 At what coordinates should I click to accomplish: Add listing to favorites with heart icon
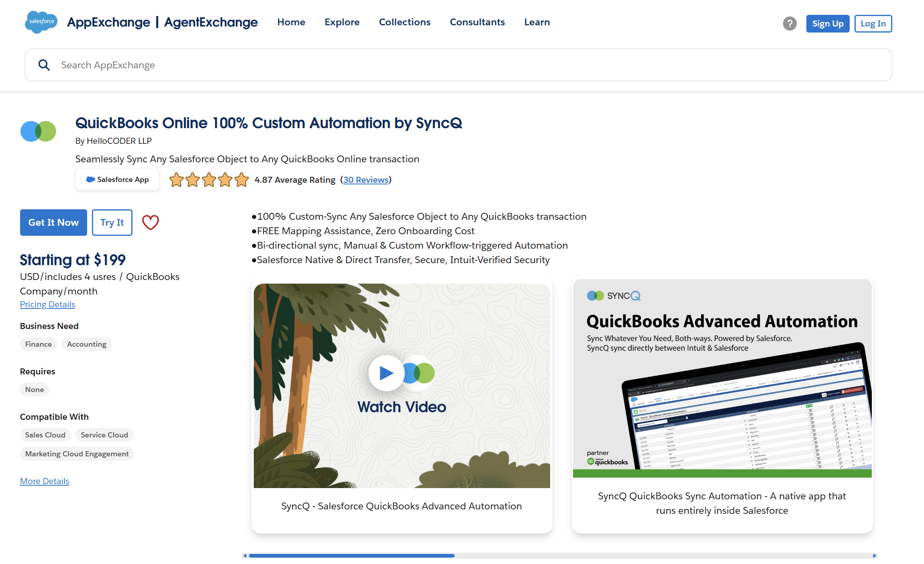(151, 223)
